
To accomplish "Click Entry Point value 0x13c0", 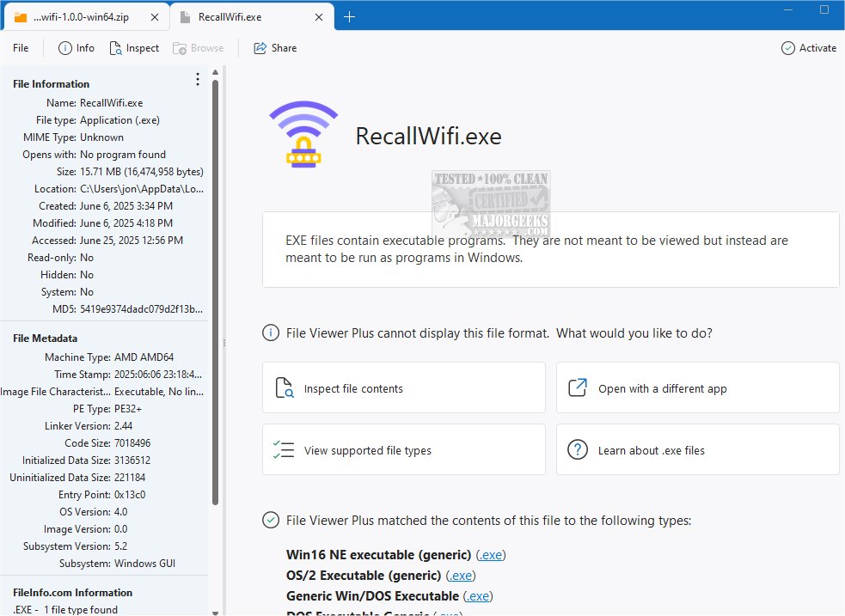I will click(130, 494).
